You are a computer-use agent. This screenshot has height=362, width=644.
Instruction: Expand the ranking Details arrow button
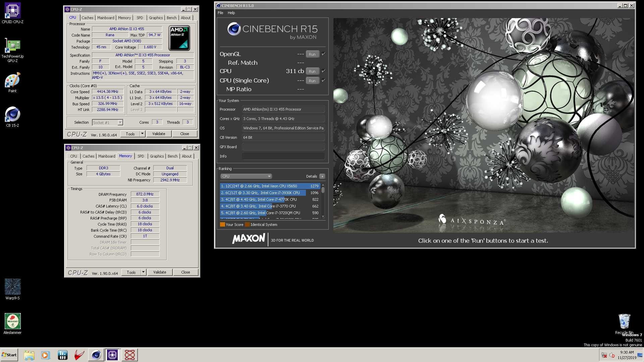pyautogui.click(x=322, y=176)
